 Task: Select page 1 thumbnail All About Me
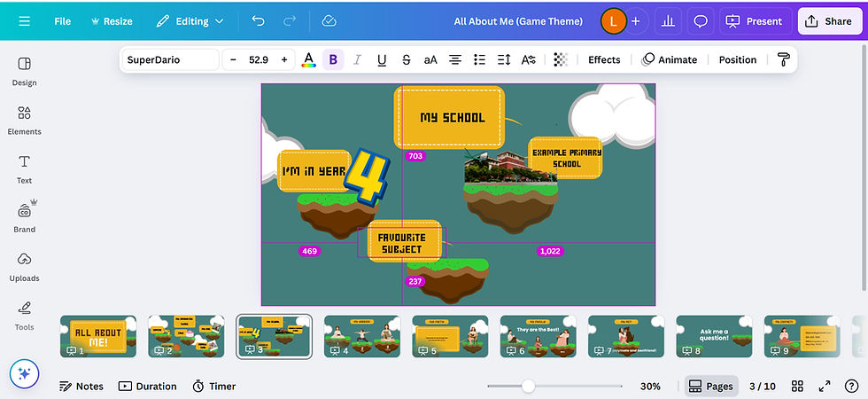98,336
